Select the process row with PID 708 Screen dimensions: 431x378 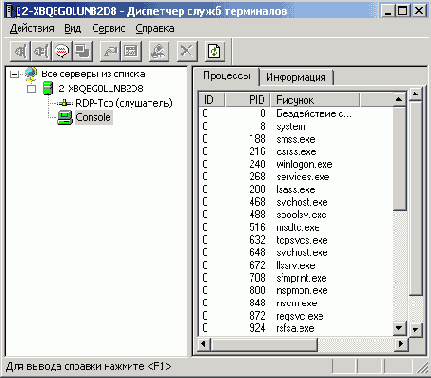click(296, 278)
